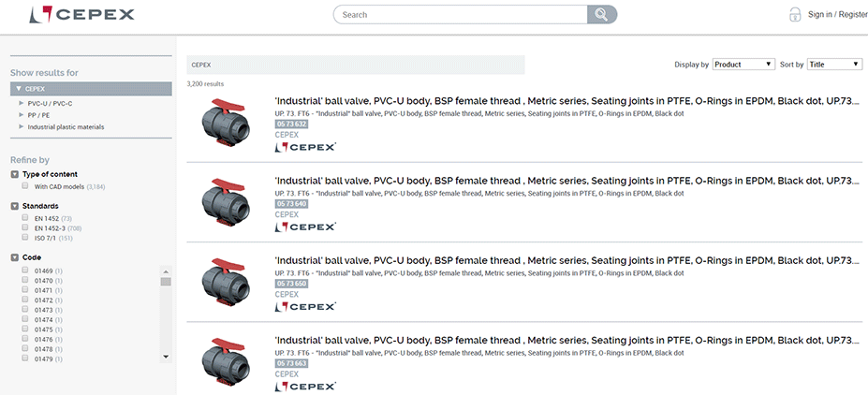868x395 pixels.
Task: Collapse the Standards filter section arrow
Action: tap(15, 206)
